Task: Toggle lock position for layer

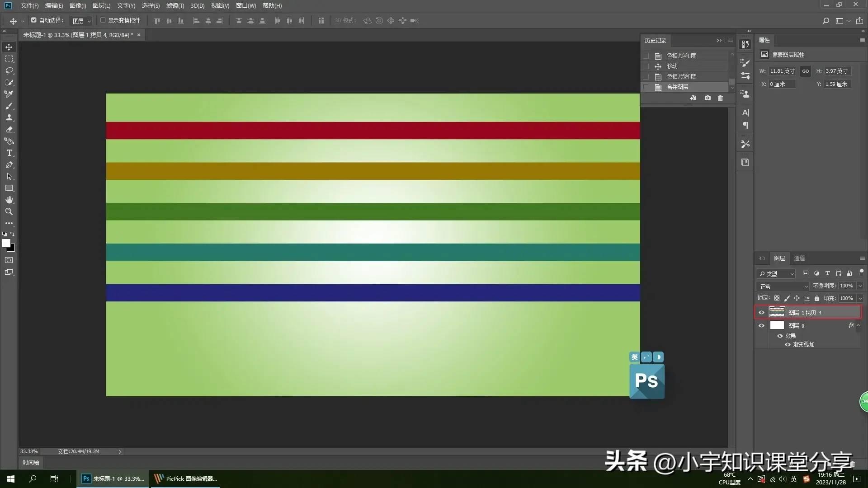Action: (797, 298)
